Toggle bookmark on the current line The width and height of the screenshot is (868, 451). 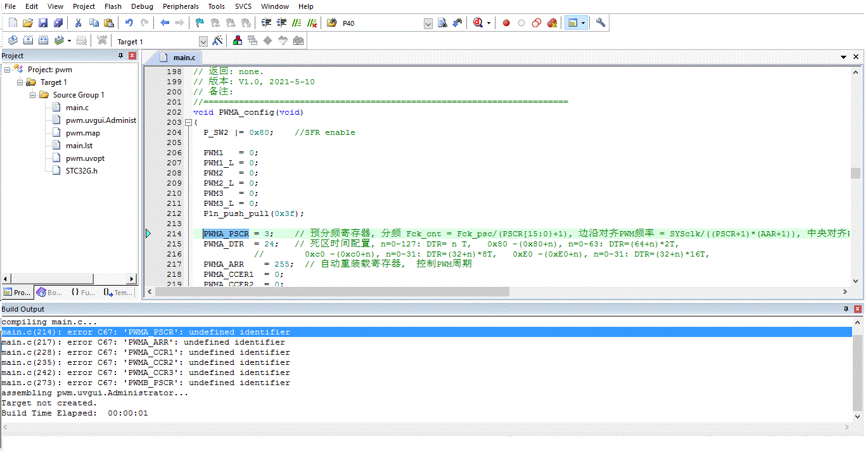[200, 23]
